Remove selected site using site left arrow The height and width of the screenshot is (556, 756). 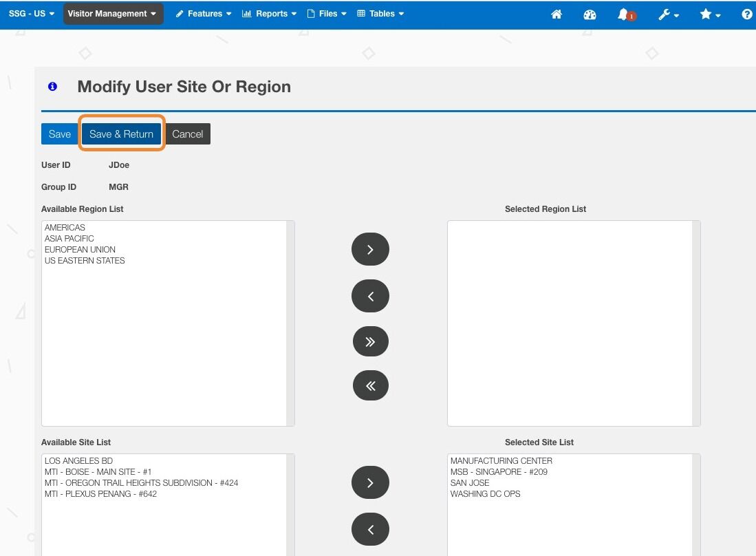370,529
